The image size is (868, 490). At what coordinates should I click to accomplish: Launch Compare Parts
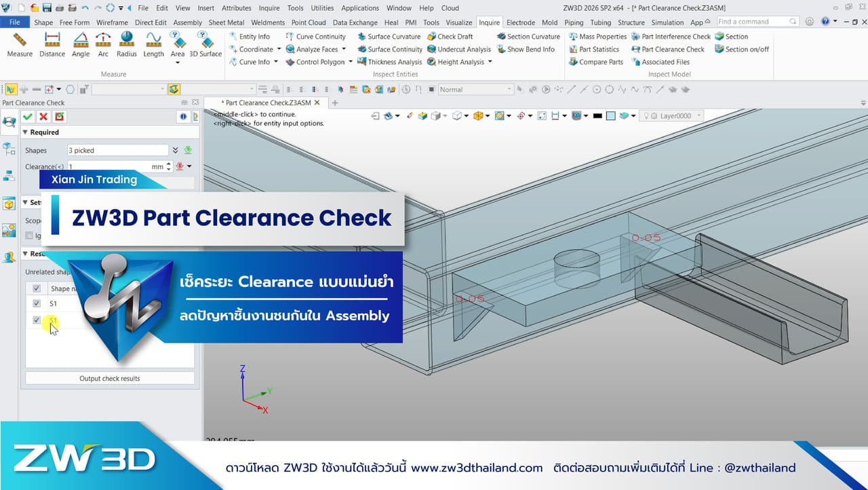tap(596, 62)
